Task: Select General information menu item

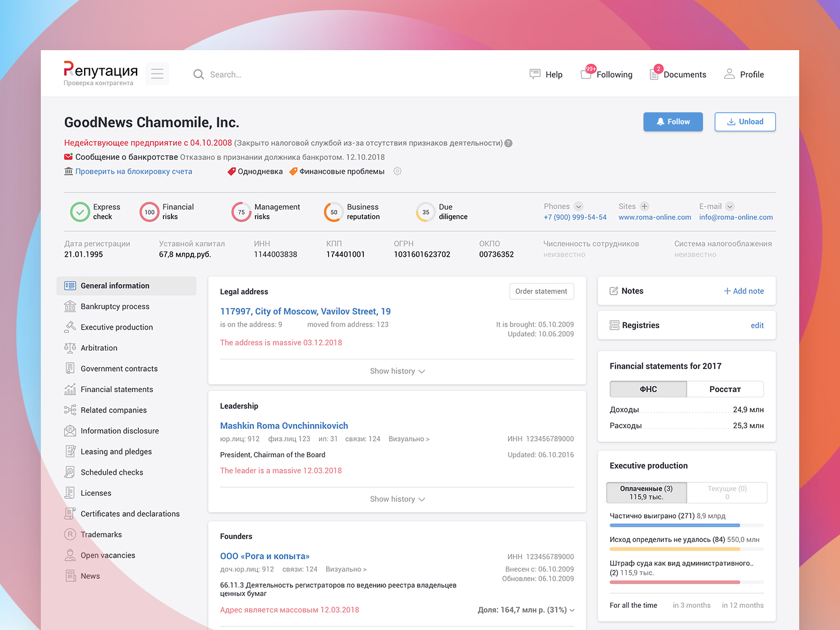Action: coord(127,286)
